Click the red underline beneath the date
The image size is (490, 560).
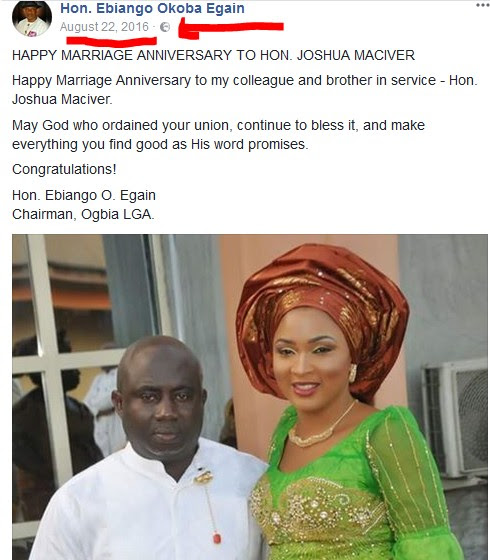(x=111, y=41)
